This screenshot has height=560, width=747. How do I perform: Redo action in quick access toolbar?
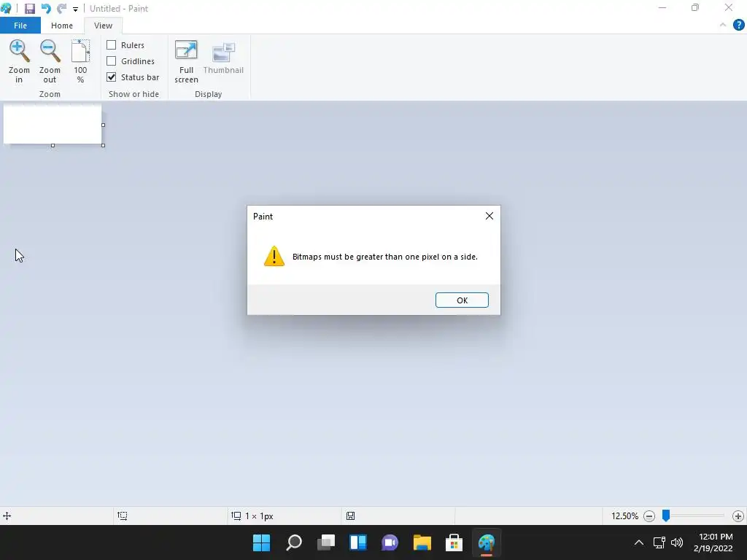click(61, 9)
